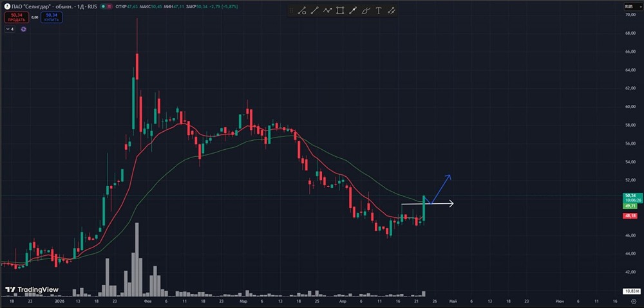Click the Фев label on time axis
The image size is (644, 308).
click(148, 302)
